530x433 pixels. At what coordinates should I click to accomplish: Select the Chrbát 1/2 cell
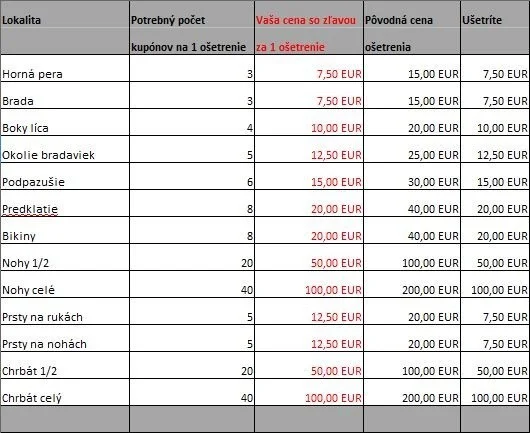coord(65,366)
